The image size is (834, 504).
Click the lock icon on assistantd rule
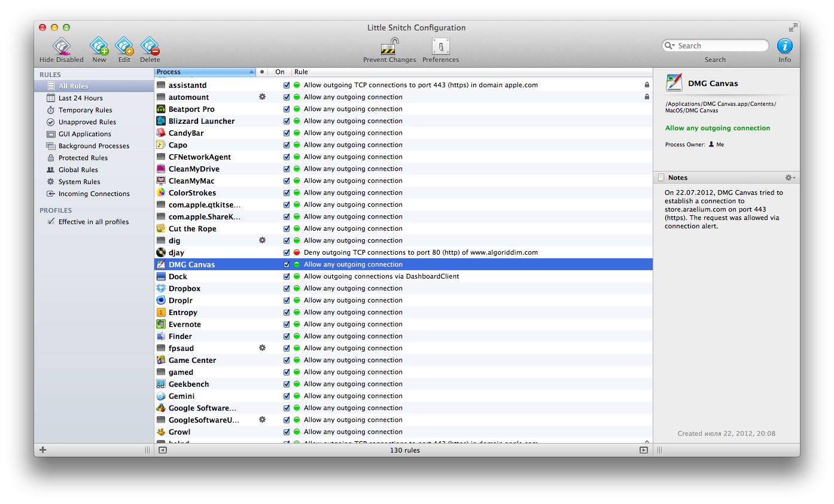(647, 85)
